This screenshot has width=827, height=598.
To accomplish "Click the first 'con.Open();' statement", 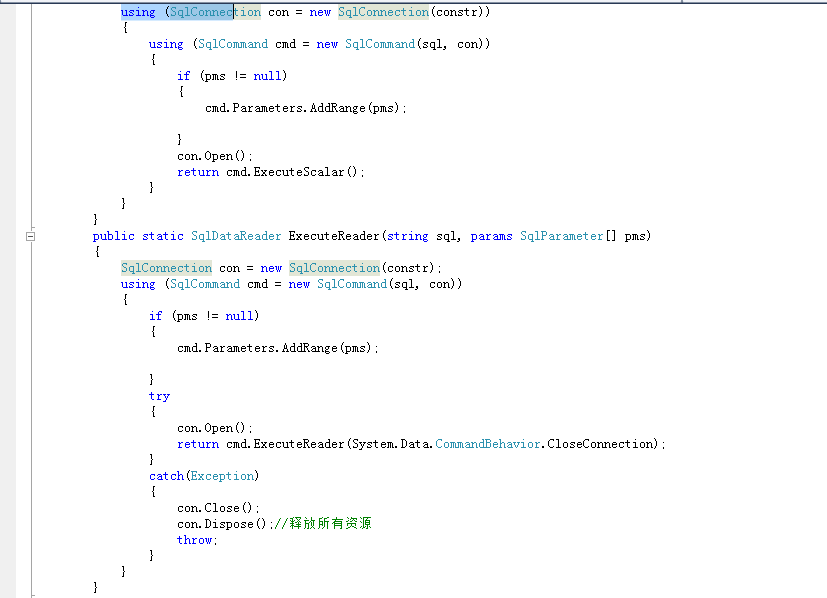I will click(215, 156).
